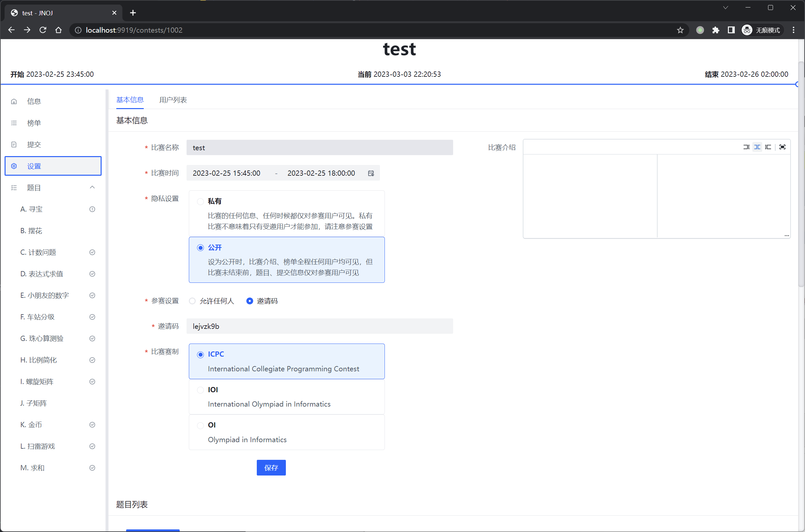This screenshot has width=805, height=532.
Task: Open a new browser tab
Action: (x=133, y=13)
